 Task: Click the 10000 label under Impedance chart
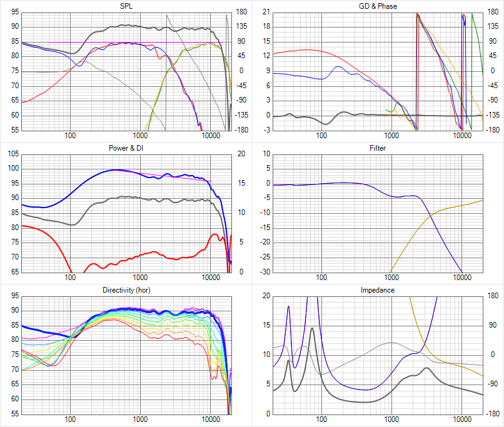pyautogui.click(x=462, y=419)
